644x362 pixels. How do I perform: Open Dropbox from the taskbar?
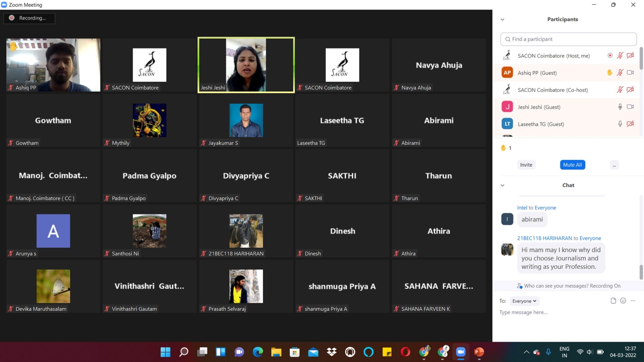[x=331, y=352]
